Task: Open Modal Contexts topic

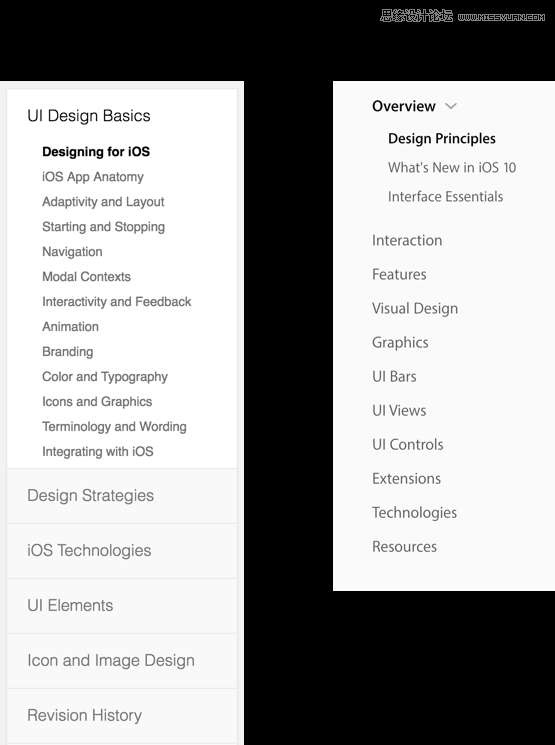Action: click(x=86, y=277)
